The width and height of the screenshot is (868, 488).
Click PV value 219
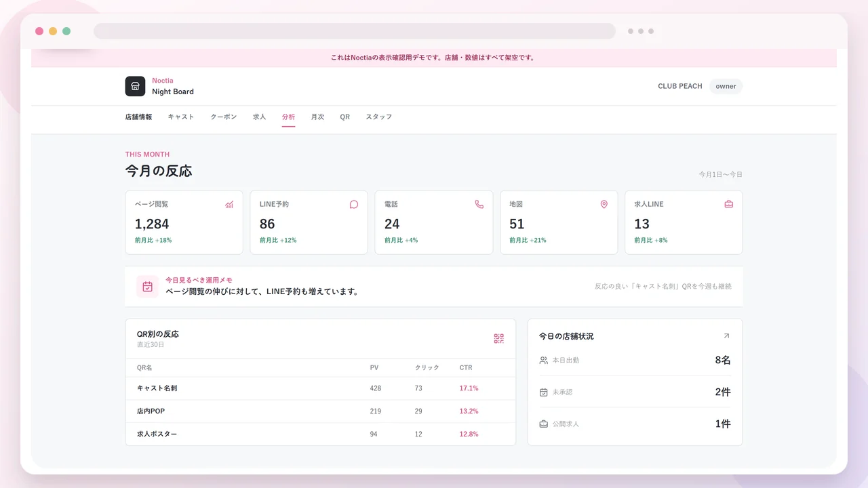point(376,411)
